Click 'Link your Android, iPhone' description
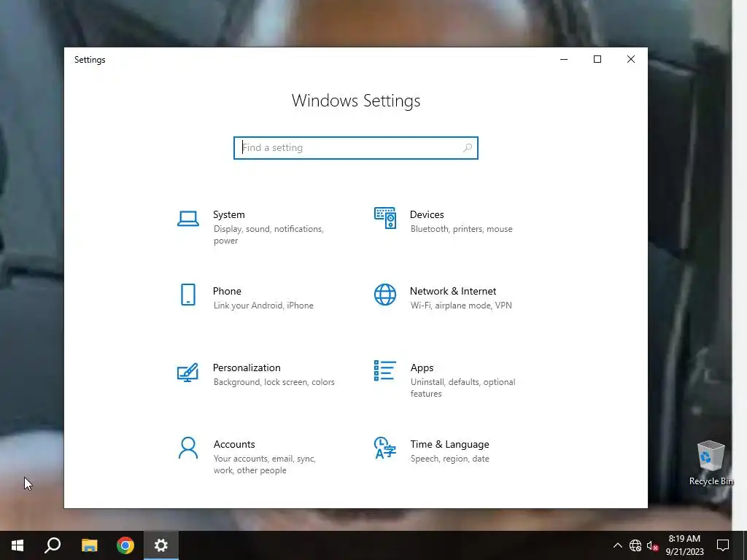This screenshot has height=560, width=747. 263,306
